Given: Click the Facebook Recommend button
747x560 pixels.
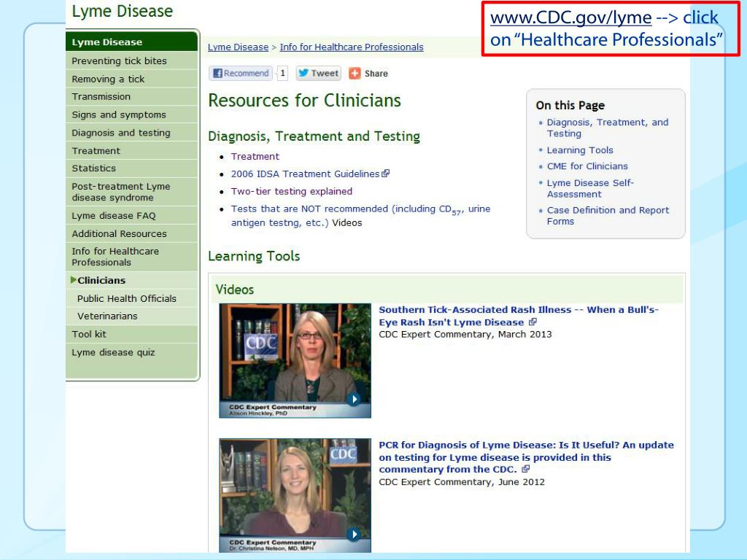Looking at the screenshot, I should click(241, 74).
